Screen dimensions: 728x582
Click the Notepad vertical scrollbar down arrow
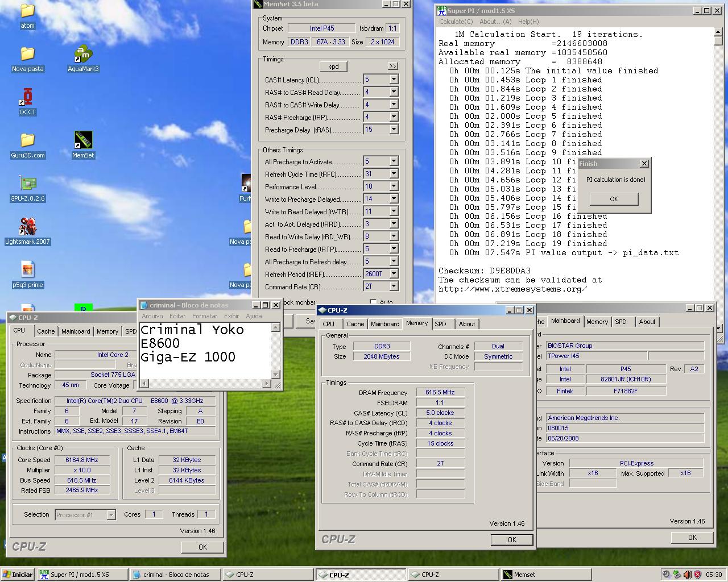[276, 375]
